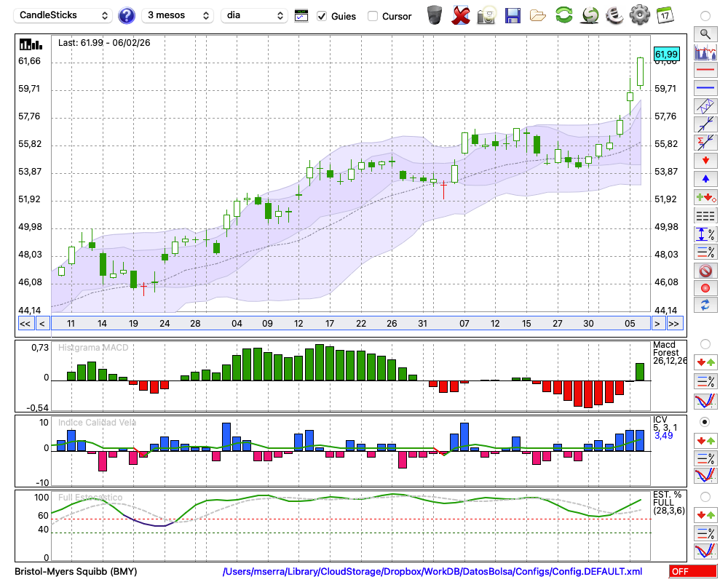This screenshot has width=728, height=582.
Task: Click the Bristol-Myers Squibb (BMY) label
Action: [76, 571]
